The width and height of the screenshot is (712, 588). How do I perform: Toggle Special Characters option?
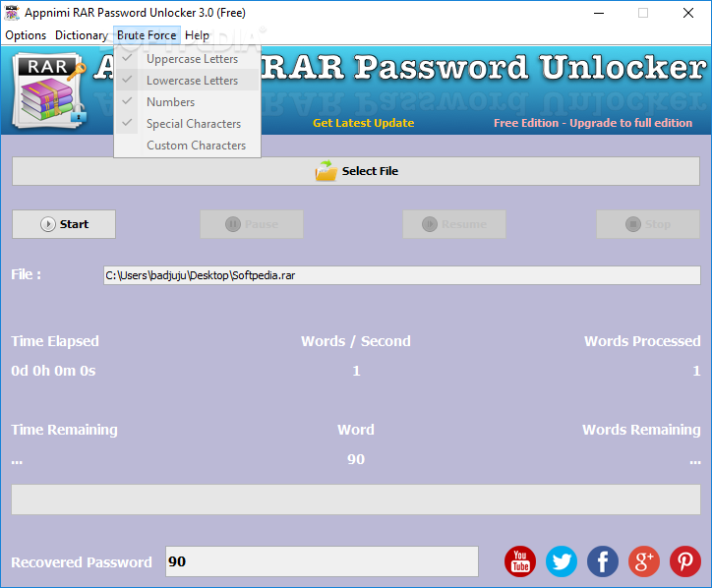click(x=187, y=124)
